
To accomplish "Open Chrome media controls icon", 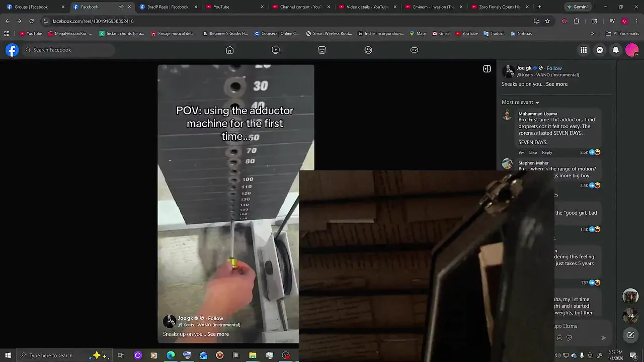I will pos(612,21).
